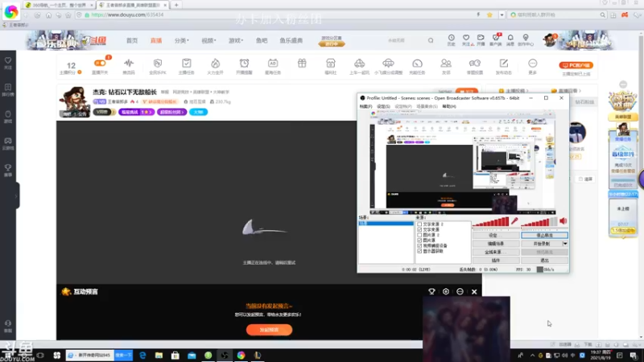The height and width of the screenshot is (362, 644).
Task: Open the 帮助(H) menu in OBS
Action: [x=449, y=106]
